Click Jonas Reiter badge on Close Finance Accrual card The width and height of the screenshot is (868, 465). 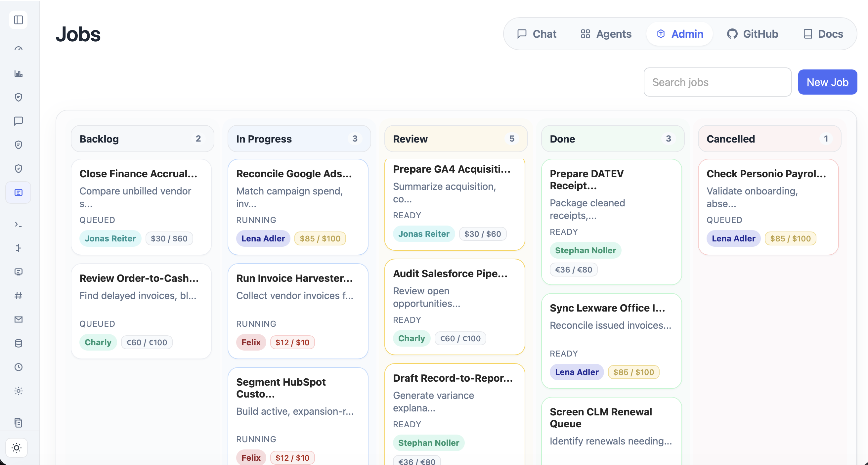(110, 238)
